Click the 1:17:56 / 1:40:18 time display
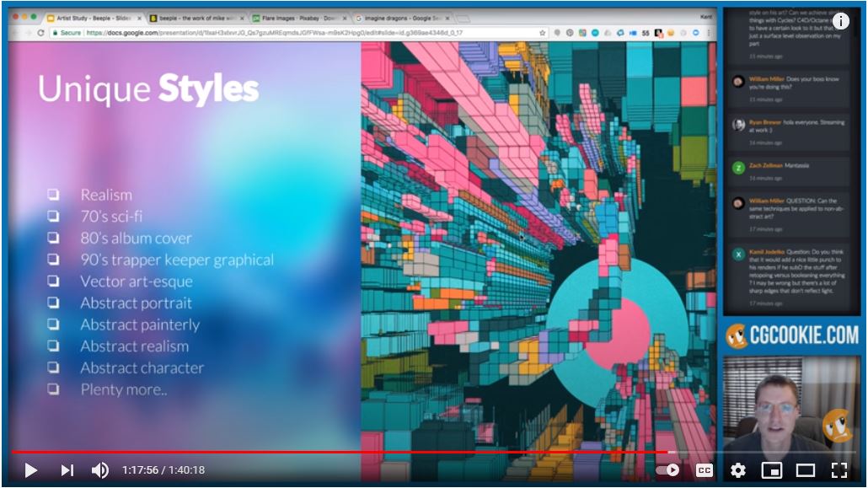Image resolution: width=868 pixels, height=488 pixels. click(x=163, y=470)
